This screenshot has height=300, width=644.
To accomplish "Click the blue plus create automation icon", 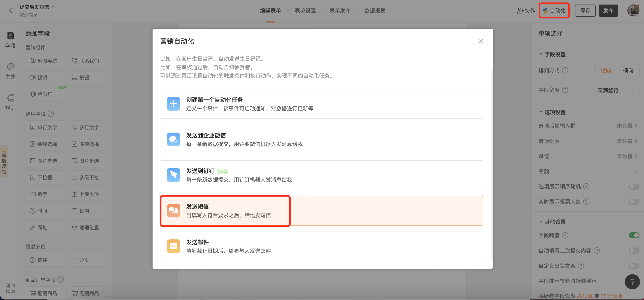I will click(x=173, y=104).
